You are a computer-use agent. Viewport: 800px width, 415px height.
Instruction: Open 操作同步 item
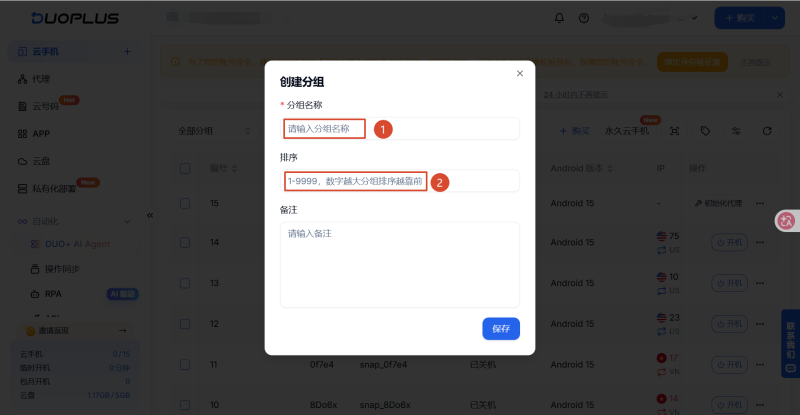(x=62, y=269)
